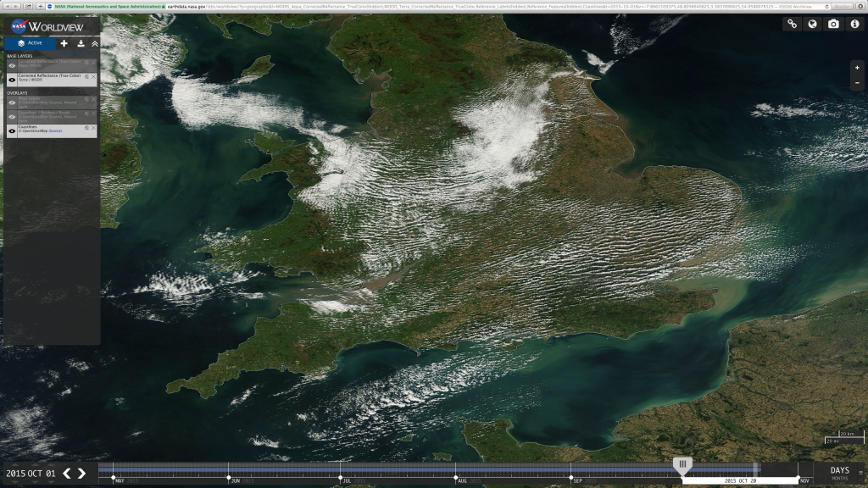Show the hidden Aqua / MODIS base layer

(12, 65)
